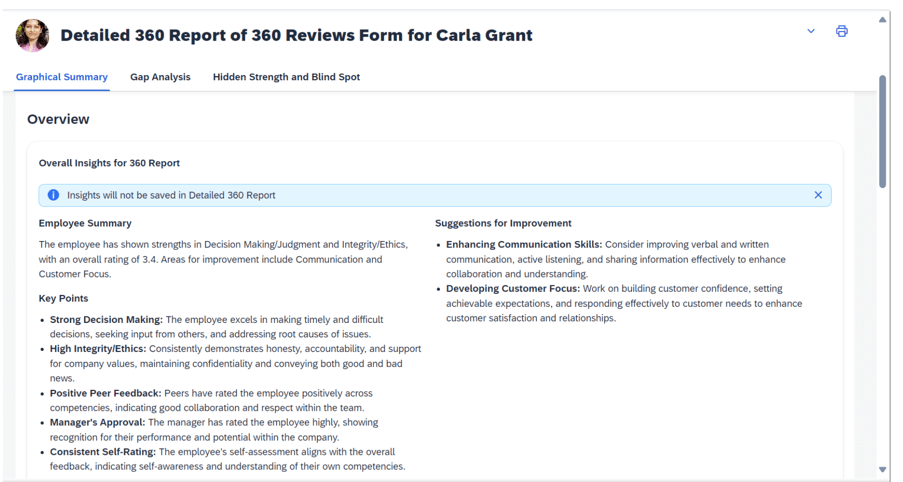Viewport: 903px width, 482px height.
Task: Click the Detailed 360 Report title
Action: (x=296, y=35)
